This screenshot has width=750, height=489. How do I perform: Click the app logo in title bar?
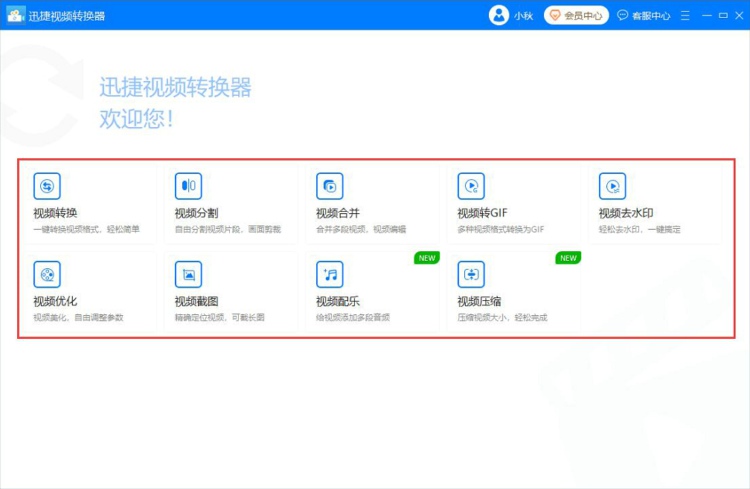click(15, 15)
